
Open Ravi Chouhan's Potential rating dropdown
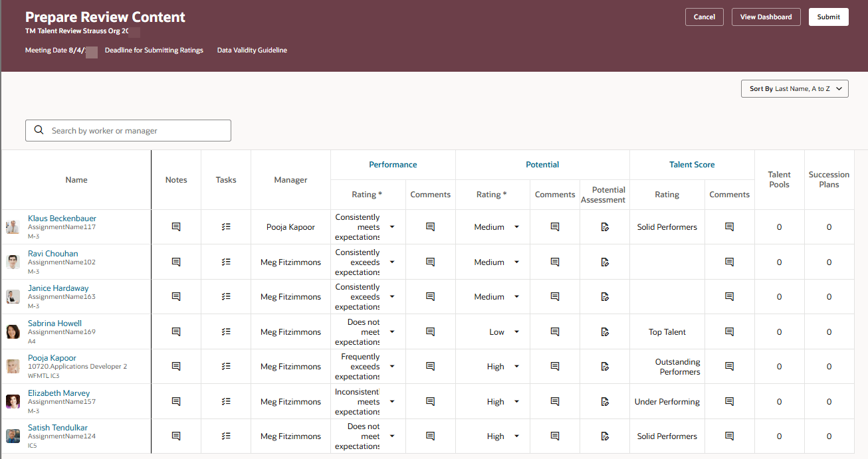(516, 262)
